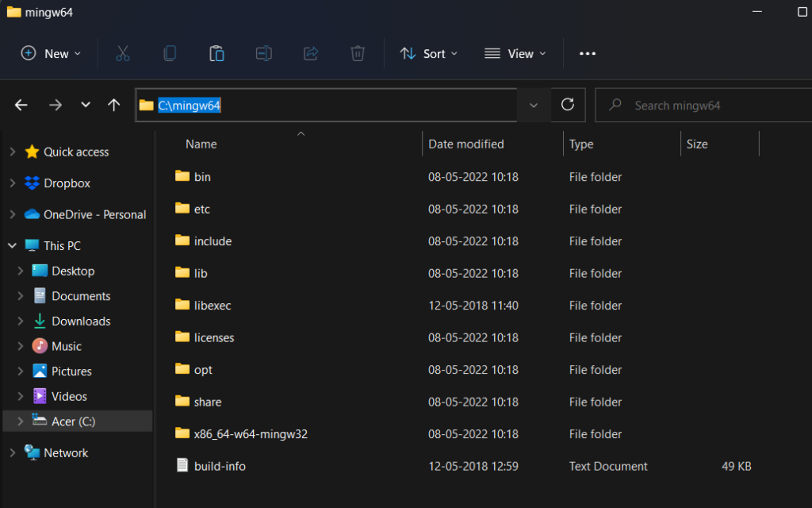Collapse the This PC tree node
This screenshot has width=812, height=508.
(x=12, y=246)
